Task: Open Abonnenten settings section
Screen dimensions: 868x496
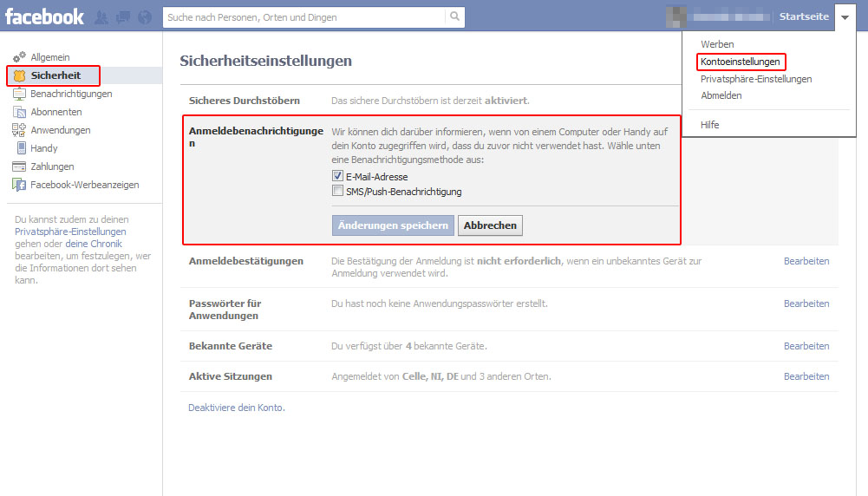Action: (x=55, y=112)
